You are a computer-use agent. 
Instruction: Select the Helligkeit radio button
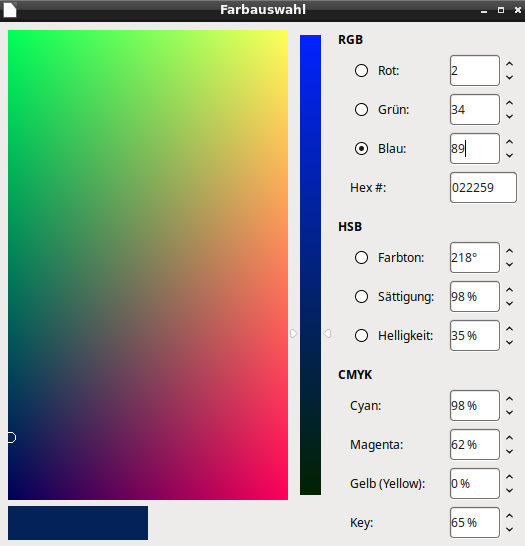(x=361, y=336)
